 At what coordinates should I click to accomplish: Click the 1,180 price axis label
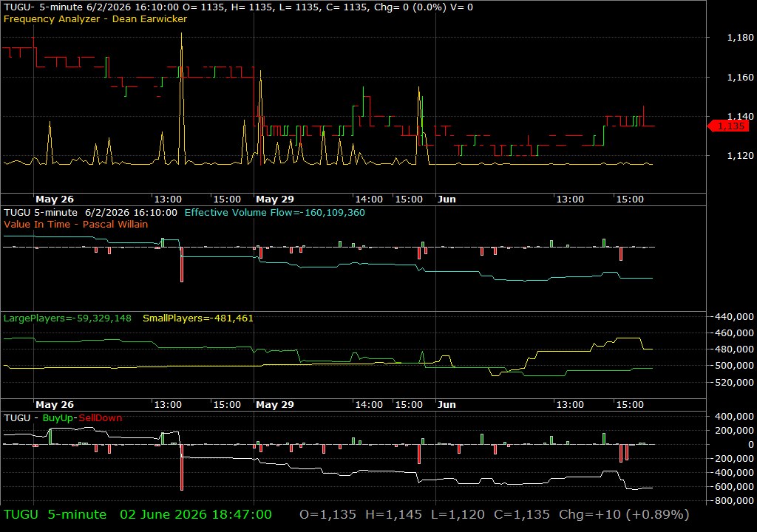coord(740,38)
